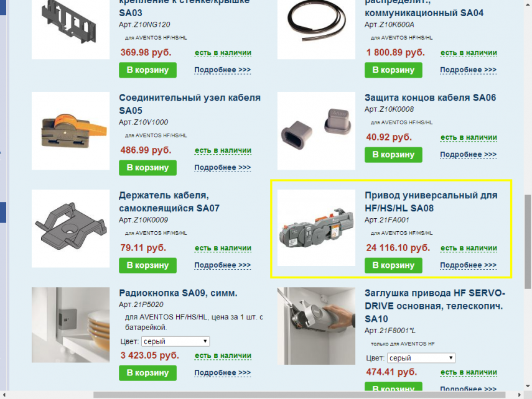Screen dimensions: 532x399
Task: Click the vertical scrollbar thumb
Action: point(528,242)
